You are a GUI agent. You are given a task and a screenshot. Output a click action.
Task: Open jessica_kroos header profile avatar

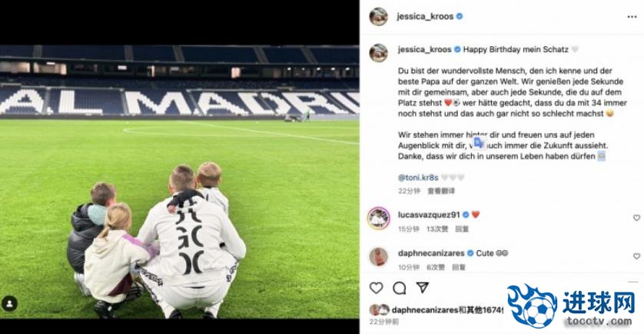coord(378,17)
